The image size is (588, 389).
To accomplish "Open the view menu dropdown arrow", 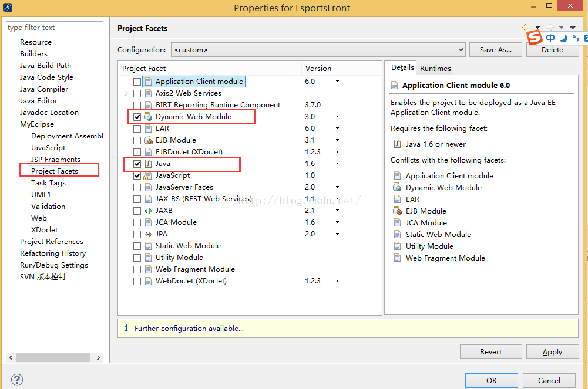I will (x=573, y=28).
